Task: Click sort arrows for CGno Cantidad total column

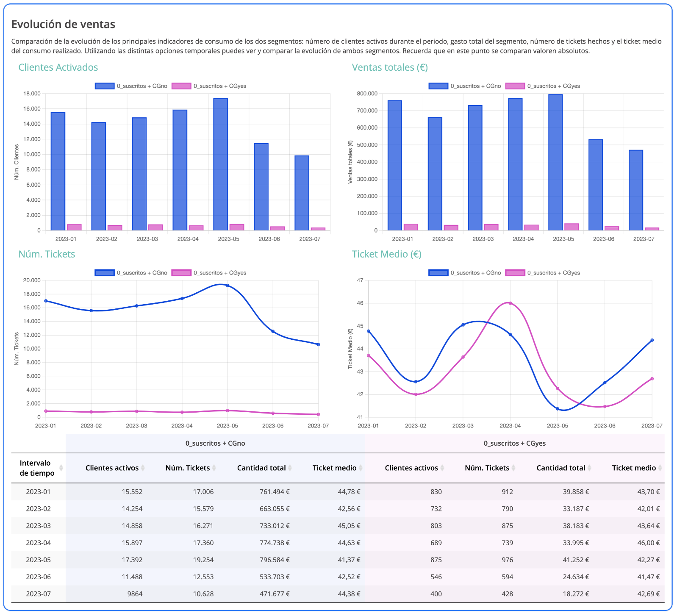Action: (x=290, y=468)
